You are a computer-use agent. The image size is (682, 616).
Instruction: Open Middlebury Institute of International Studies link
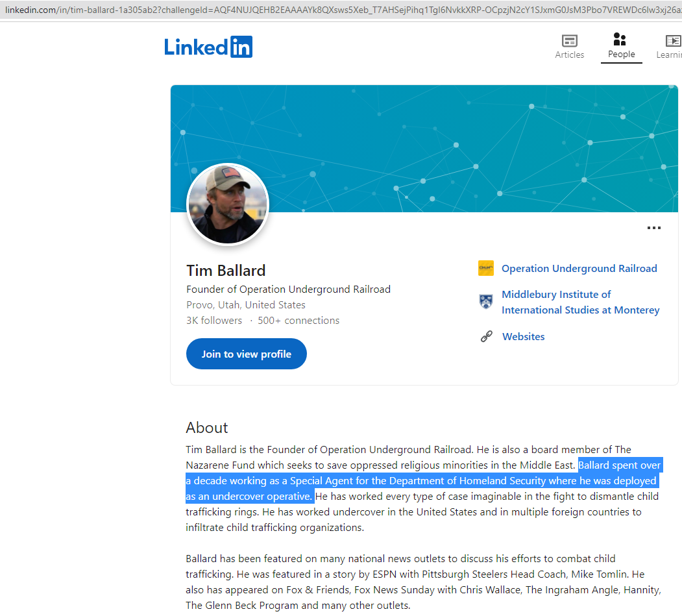580,302
